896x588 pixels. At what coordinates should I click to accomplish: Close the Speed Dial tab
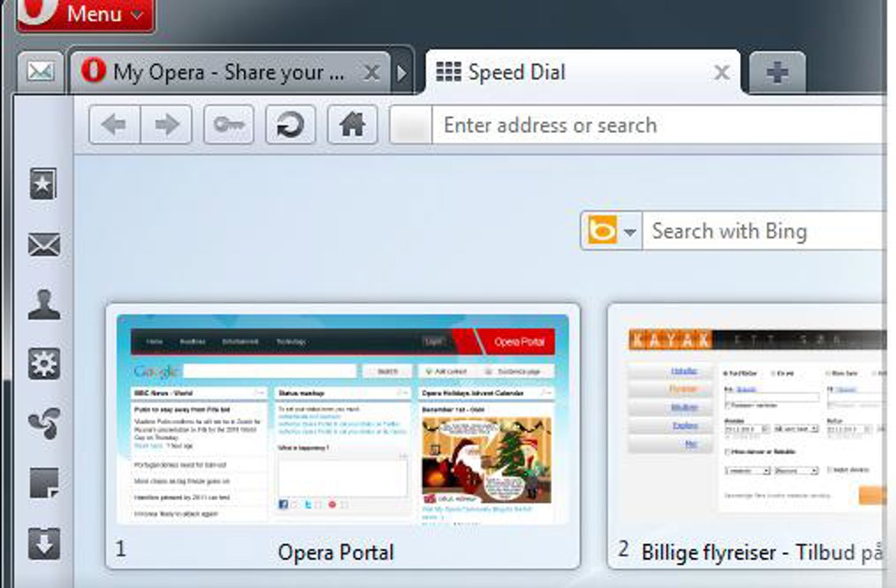coord(721,72)
